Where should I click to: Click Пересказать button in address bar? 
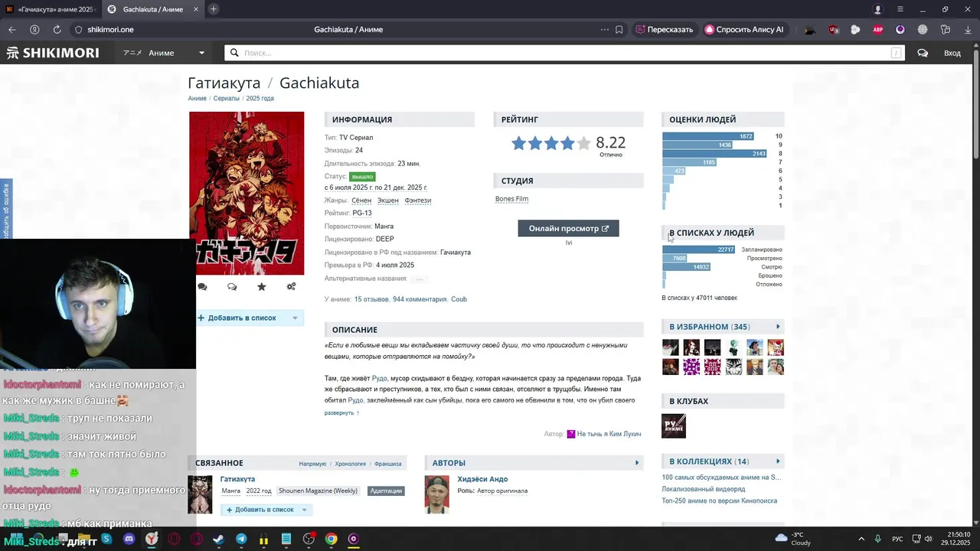pyautogui.click(x=664, y=30)
